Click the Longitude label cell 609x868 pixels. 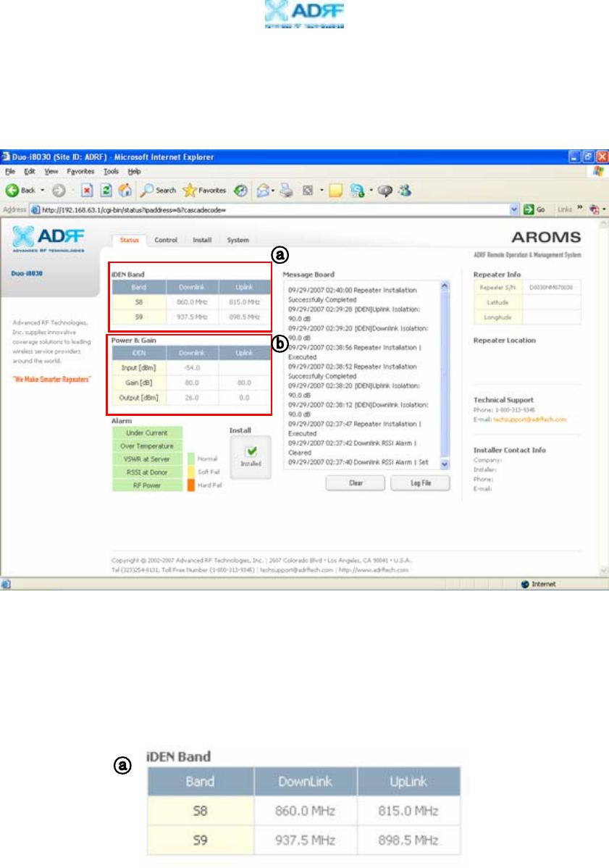tap(497, 318)
